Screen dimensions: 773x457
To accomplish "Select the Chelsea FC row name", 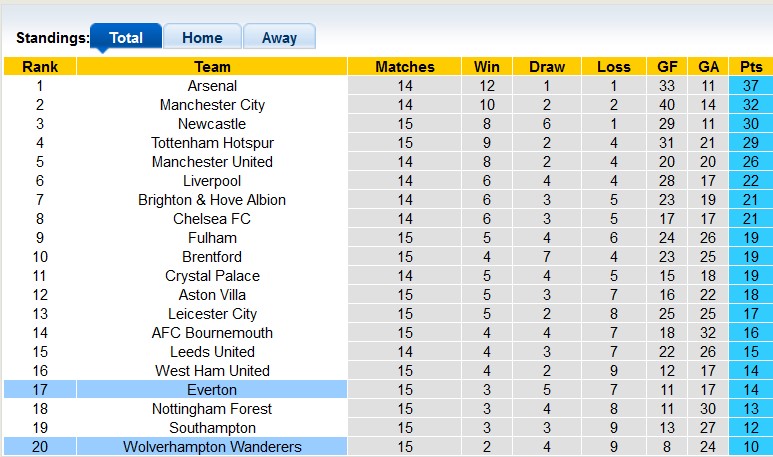I will click(x=212, y=219).
